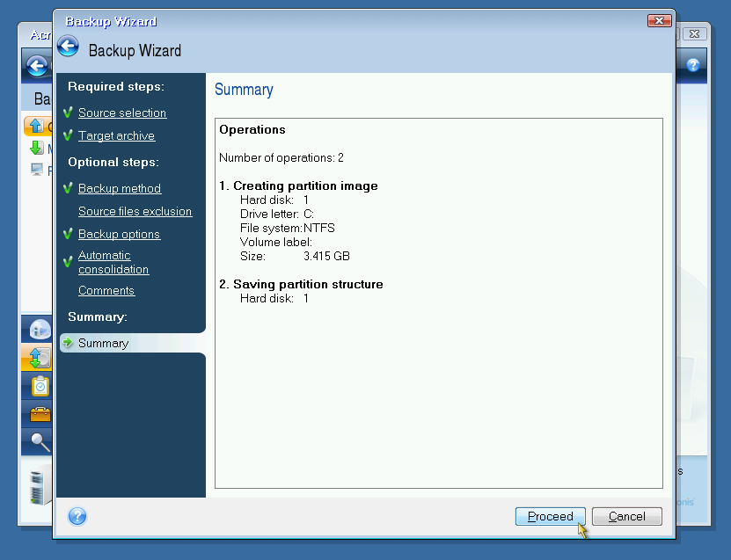The width and height of the screenshot is (731, 560).
Task: Click the help icon in the background window
Action: (x=692, y=65)
